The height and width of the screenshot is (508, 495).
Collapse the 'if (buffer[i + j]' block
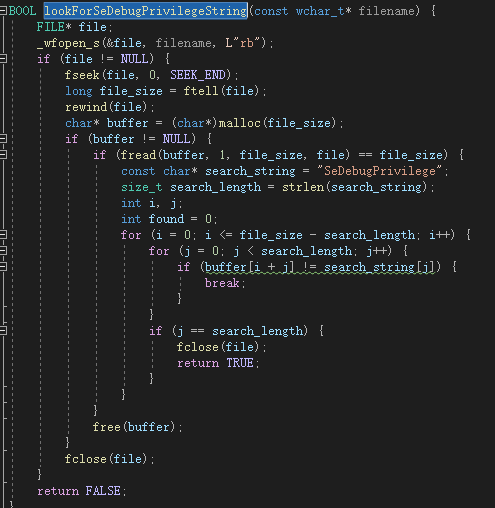point(3,267)
